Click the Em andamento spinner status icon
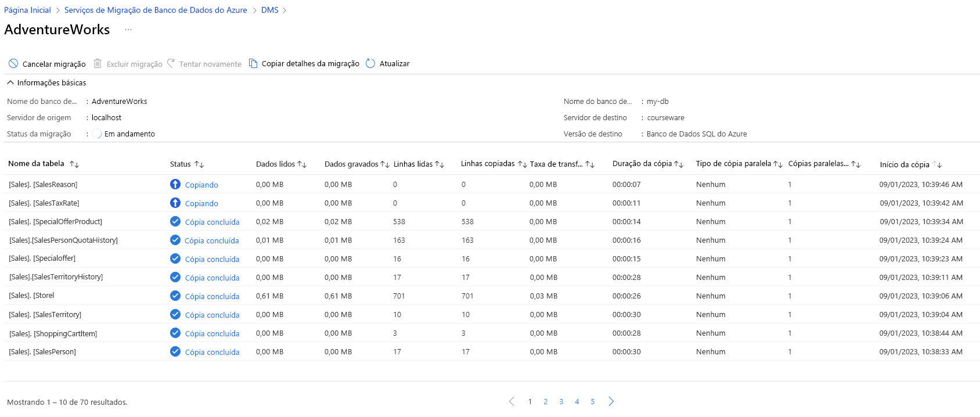 click(97, 134)
